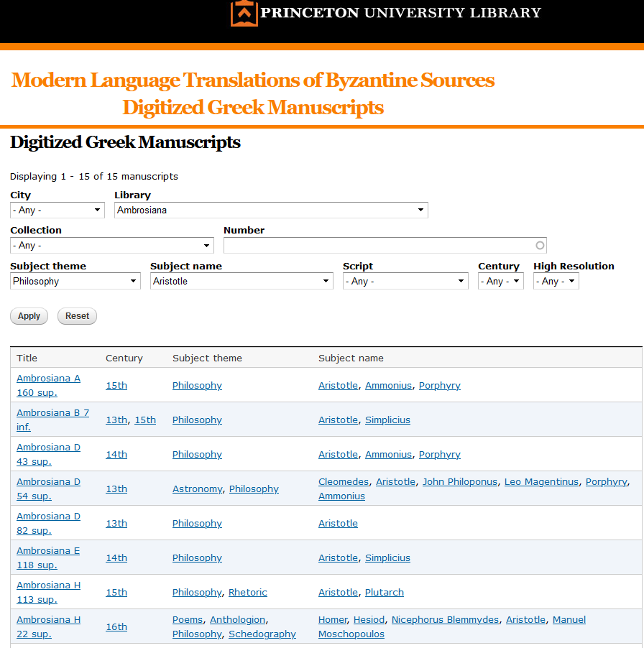Expand the Collection dropdown
Image resolution: width=644 pixels, height=648 pixels.
(x=112, y=246)
